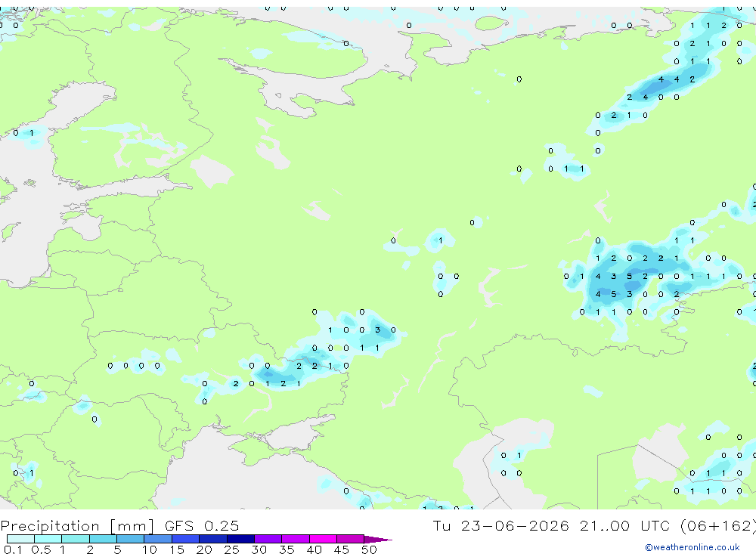Click the '10' legend scale label

(x=149, y=549)
